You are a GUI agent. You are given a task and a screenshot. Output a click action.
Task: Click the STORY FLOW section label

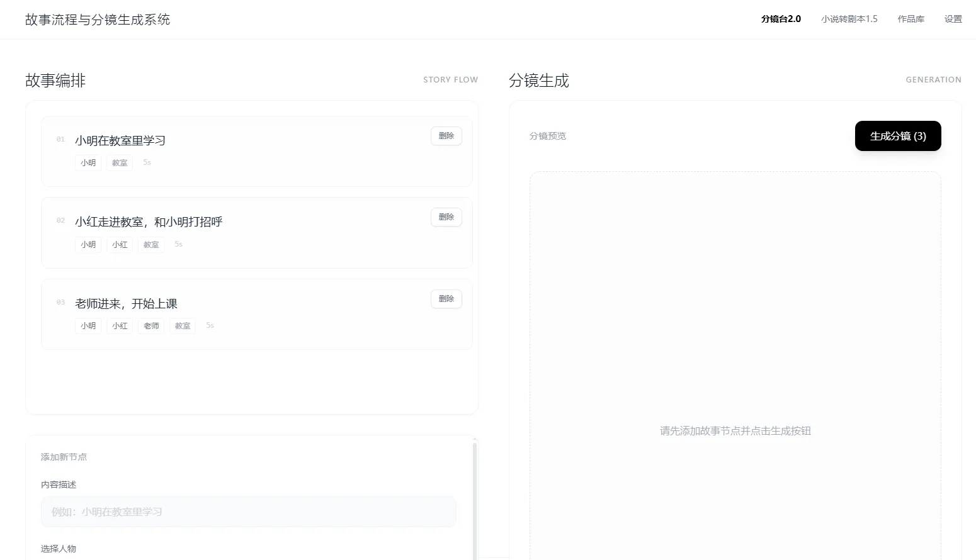(x=450, y=79)
